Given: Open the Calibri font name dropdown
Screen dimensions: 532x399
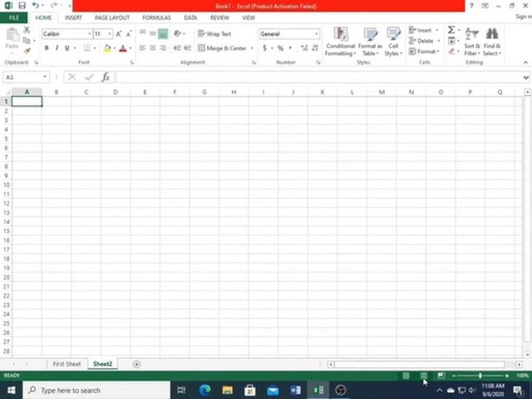Looking at the screenshot, I should (x=90, y=34).
